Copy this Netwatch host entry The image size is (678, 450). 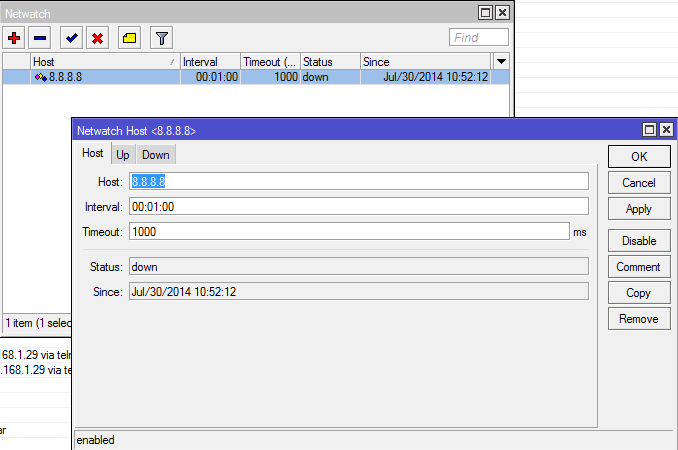tap(639, 293)
